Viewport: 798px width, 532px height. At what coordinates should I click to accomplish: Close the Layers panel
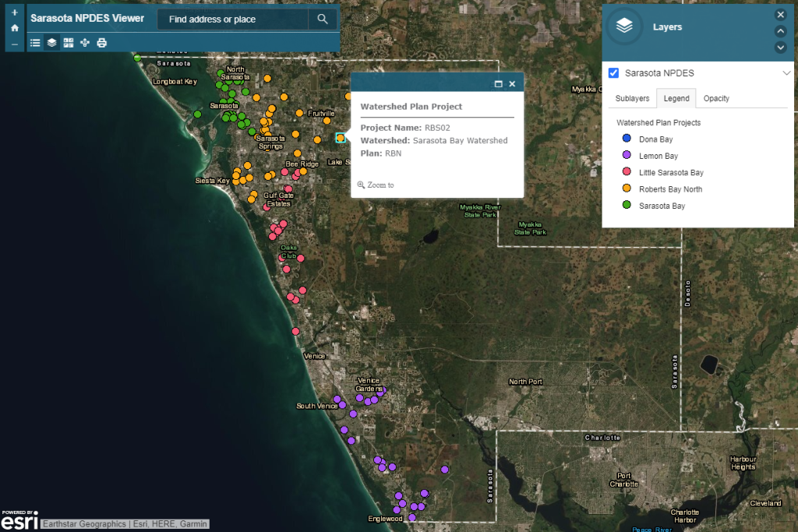[x=780, y=15]
